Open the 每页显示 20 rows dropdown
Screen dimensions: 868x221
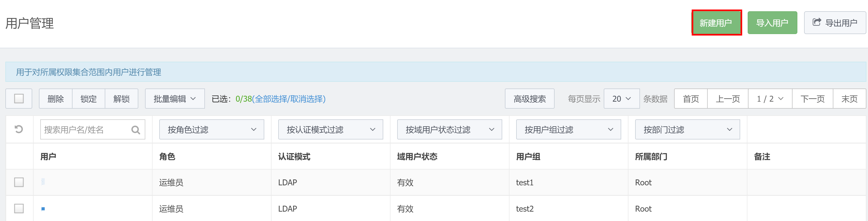(x=621, y=98)
